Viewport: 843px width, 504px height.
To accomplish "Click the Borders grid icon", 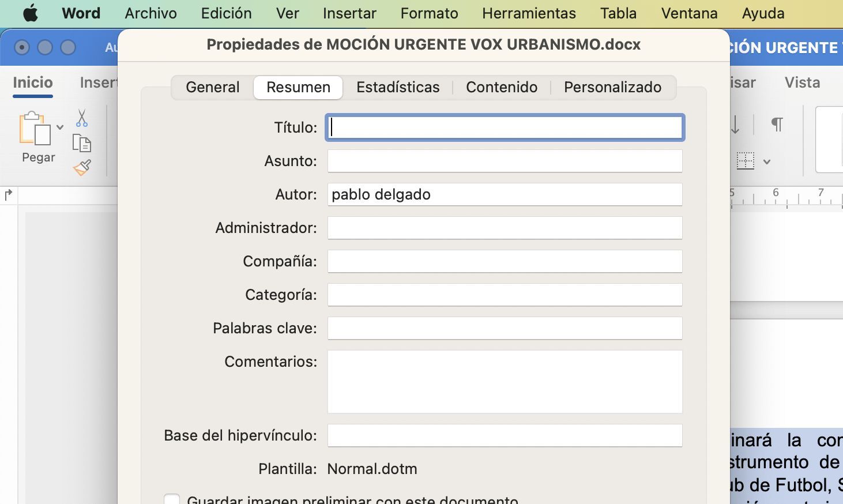I will [x=745, y=161].
